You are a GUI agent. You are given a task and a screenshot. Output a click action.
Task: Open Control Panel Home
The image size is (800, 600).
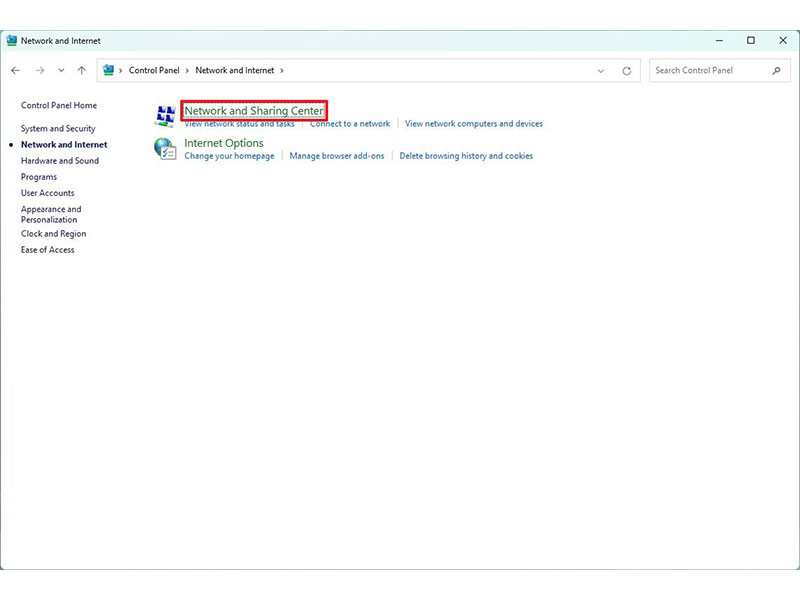click(59, 105)
